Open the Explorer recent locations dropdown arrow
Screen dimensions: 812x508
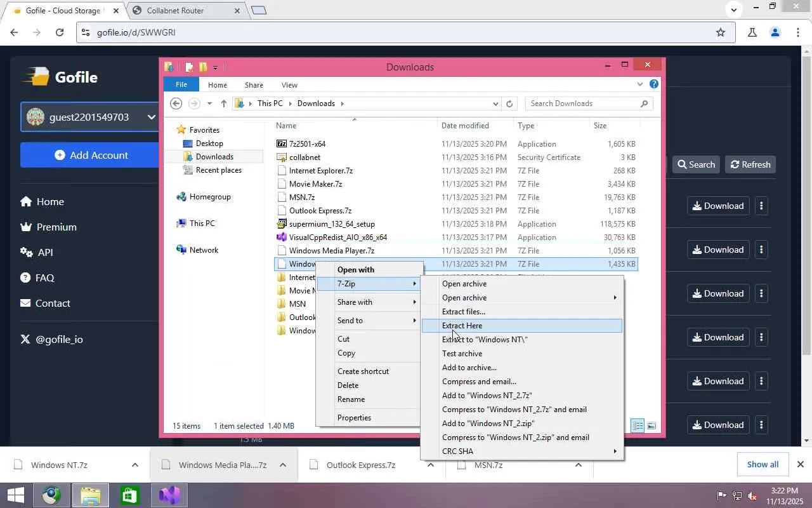(209, 104)
